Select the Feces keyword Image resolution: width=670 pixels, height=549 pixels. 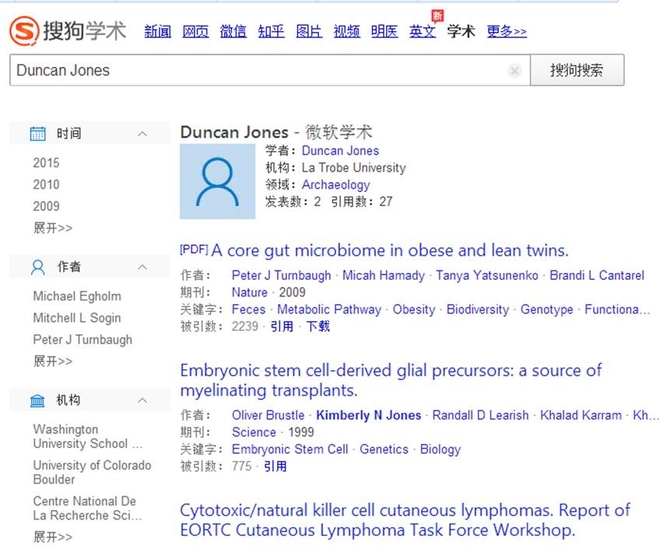[x=248, y=310]
